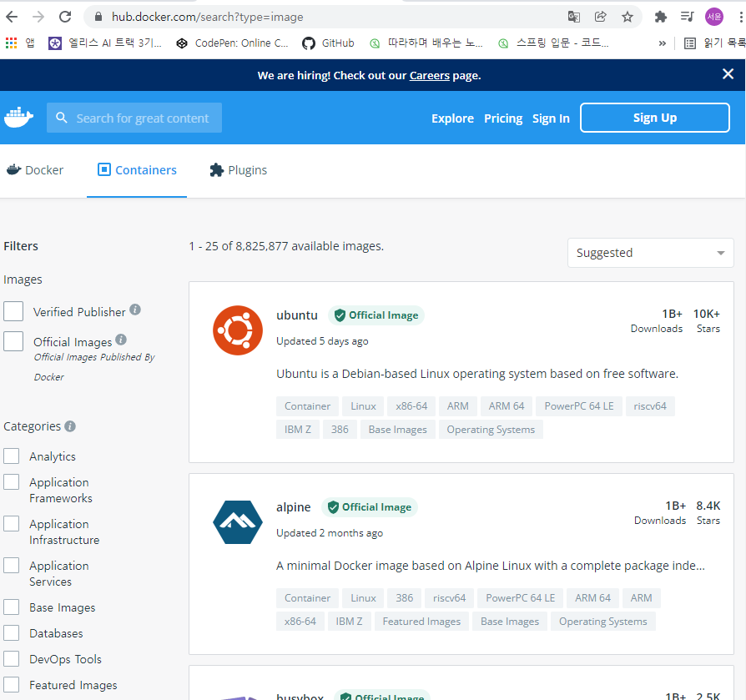Check the Analytics category
This screenshot has width=746, height=700.
[x=12, y=456]
